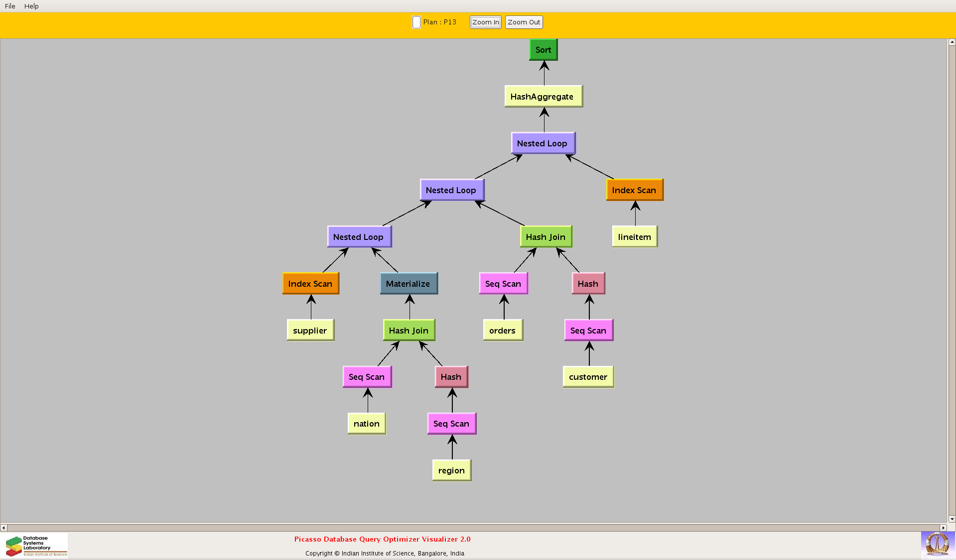Select the nation table node
The image size is (956, 560).
coord(367,424)
